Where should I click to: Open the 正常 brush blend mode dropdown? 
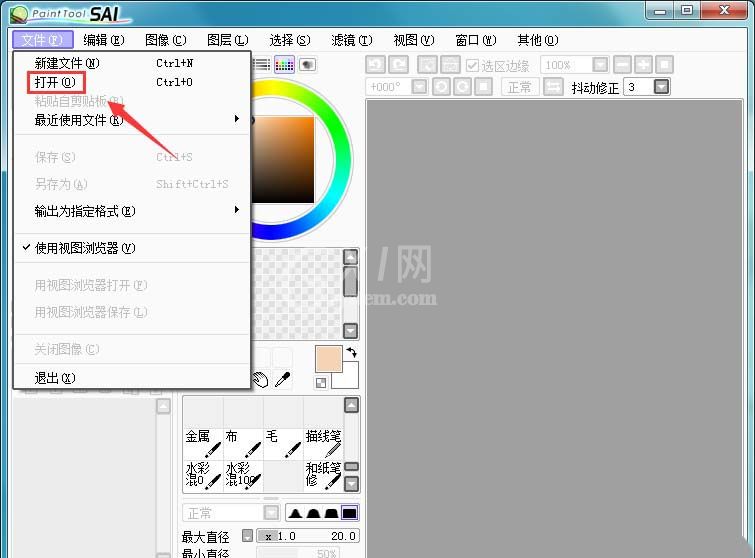[271, 513]
